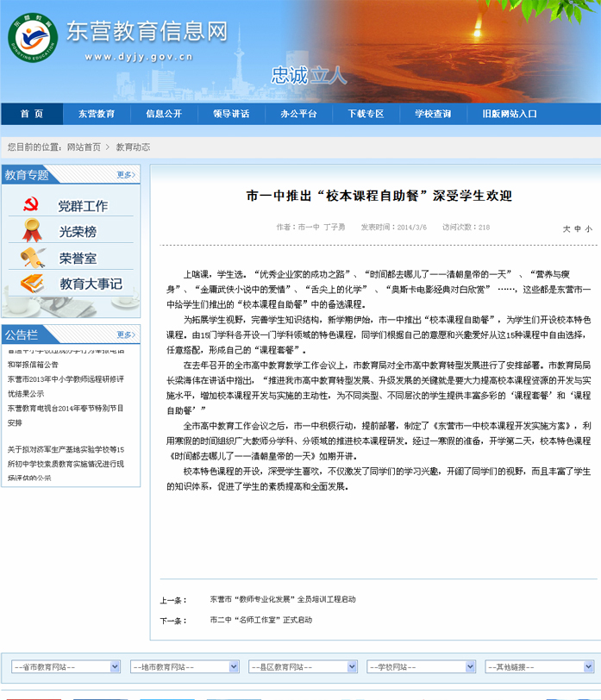Image resolution: width=601 pixels, height=700 pixels.
Task: Open the 首页 navigation tab
Action: [32, 114]
